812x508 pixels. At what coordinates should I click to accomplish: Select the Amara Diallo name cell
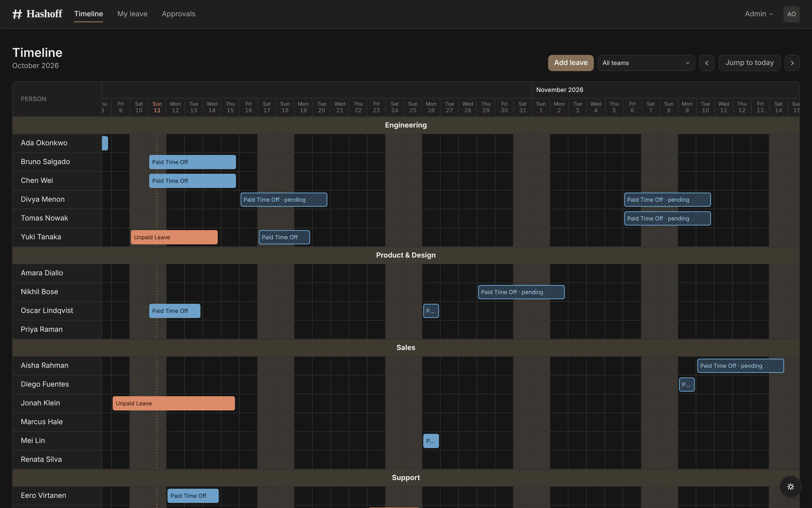[57, 273]
